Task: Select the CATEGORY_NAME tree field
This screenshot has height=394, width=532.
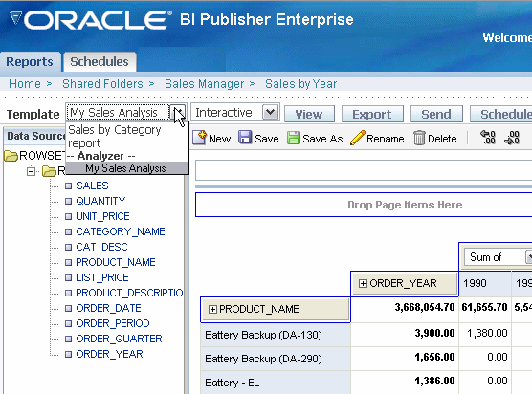Action: [121, 231]
